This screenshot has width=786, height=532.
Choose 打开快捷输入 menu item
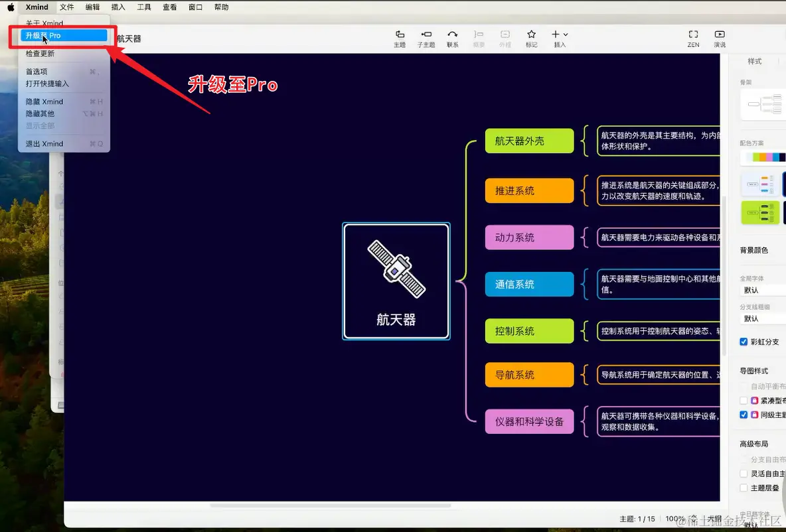coord(64,84)
